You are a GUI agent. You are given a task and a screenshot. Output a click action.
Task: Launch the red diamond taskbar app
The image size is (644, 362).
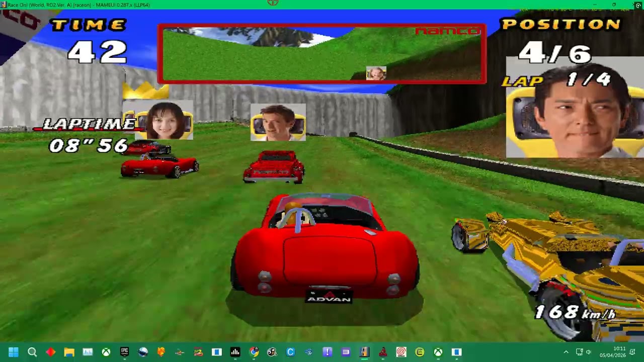point(51,352)
